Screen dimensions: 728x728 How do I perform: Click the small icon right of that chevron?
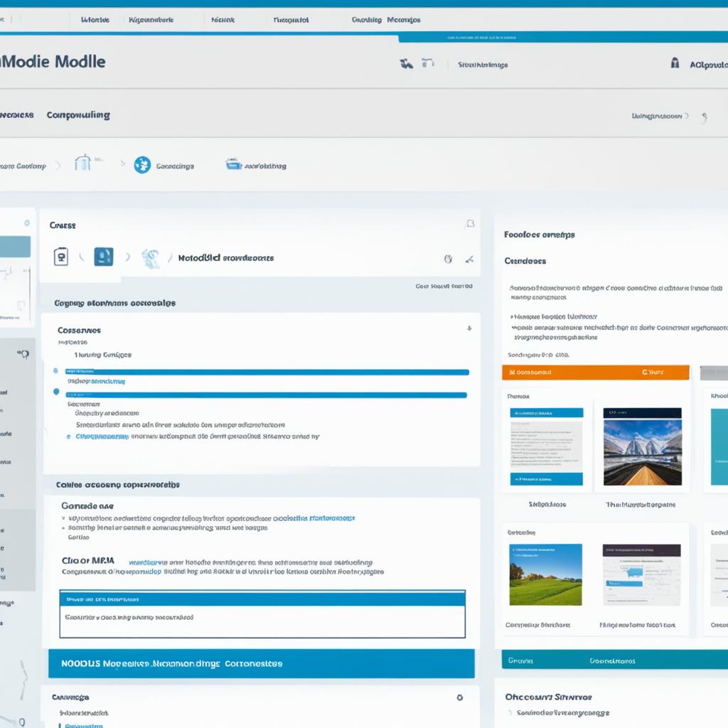[705, 117]
